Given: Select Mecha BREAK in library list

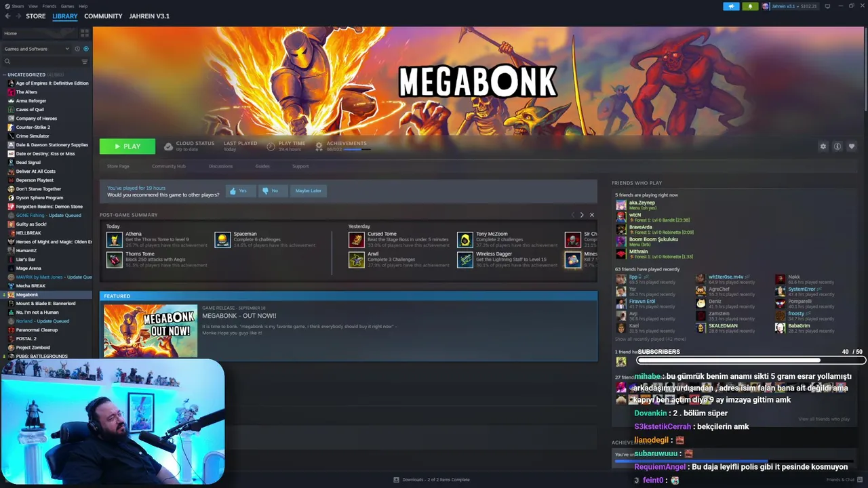Looking at the screenshot, I should point(31,286).
